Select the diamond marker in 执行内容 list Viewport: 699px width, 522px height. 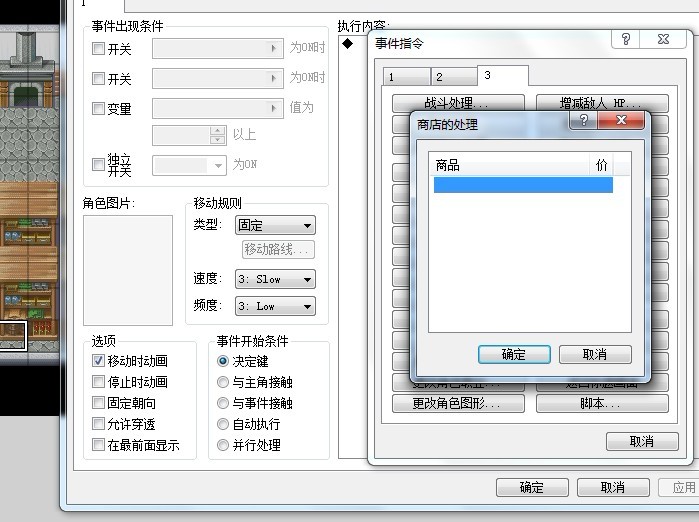pos(348,43)
